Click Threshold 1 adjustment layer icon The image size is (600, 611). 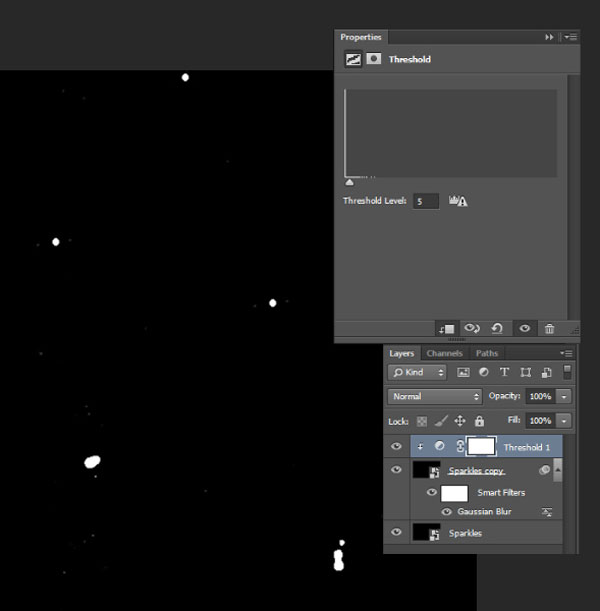tap(439, 446)
